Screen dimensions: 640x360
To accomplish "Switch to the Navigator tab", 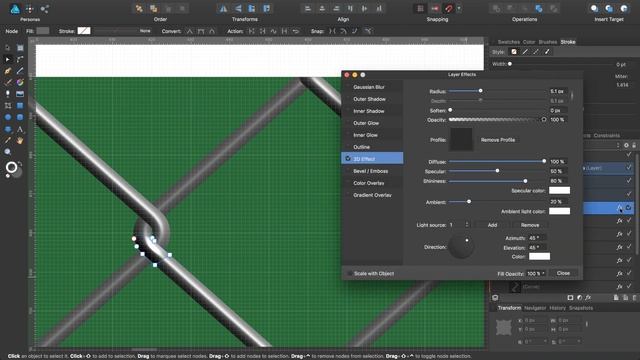I will point(535,308).
